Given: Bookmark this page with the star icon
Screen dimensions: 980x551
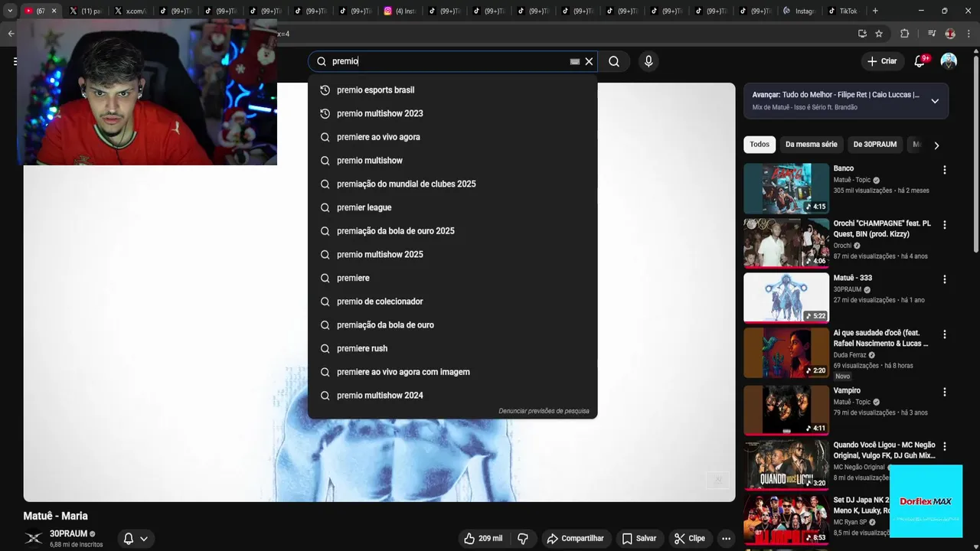Looking at the screenshot, I should [x=879, y=34].
